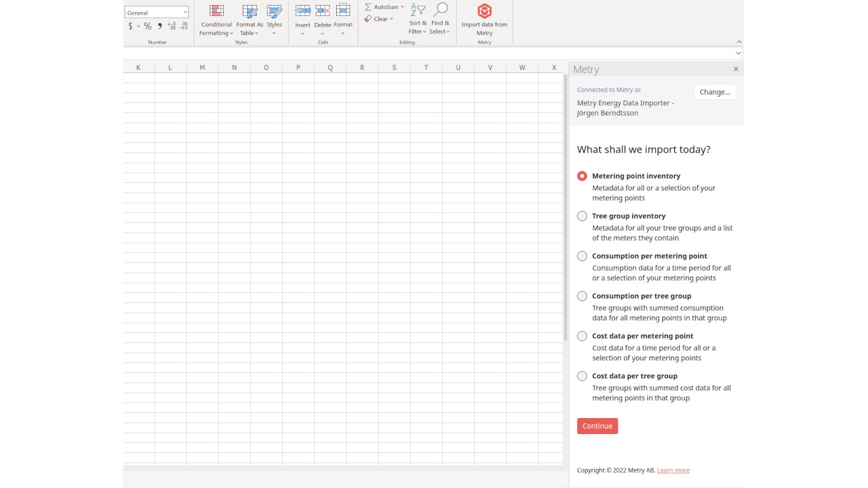Select column K header

[139, 67]
